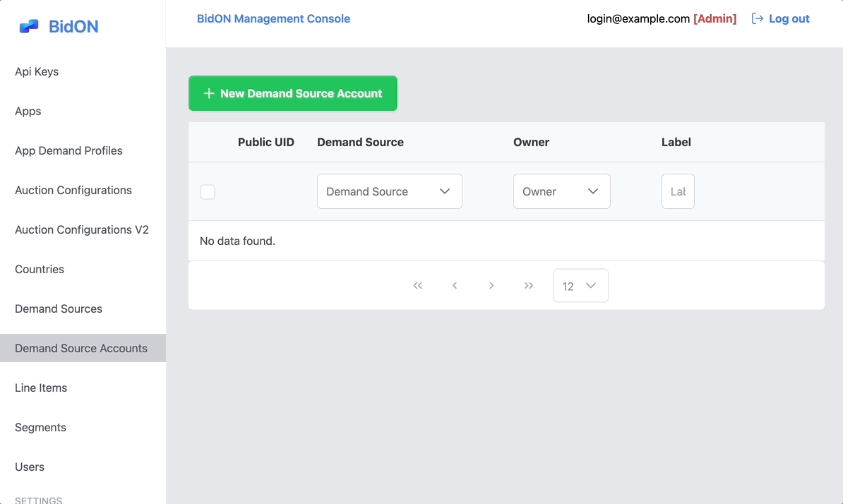Open the page size selector showing 12
The image size is (843, 504).
[x=580, y=285]
